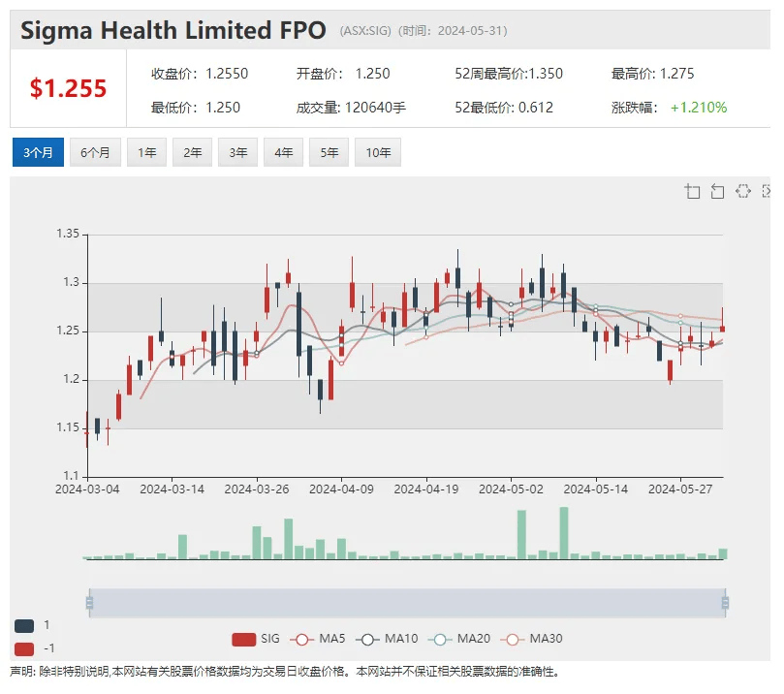Click the 2024-05-02 x-axis label
Screen dimensions: 784x694
(511, 489)
